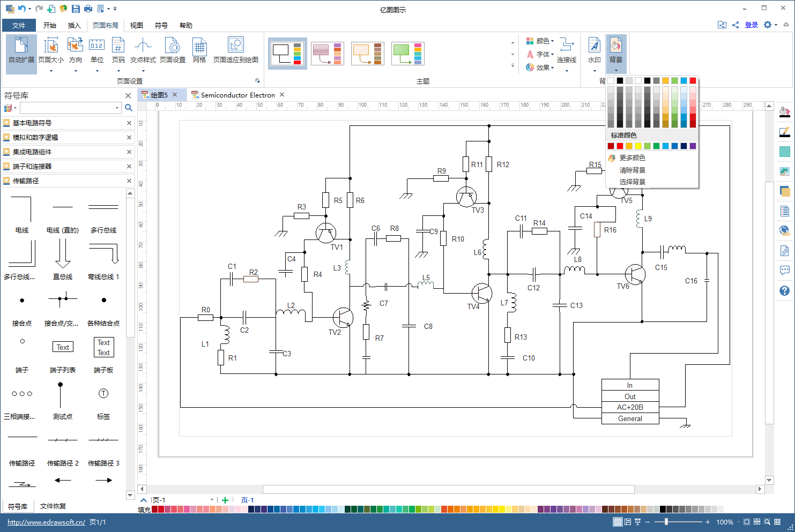
Task: Open the hyperlink globe icon in right sidebar
Action: (x=784, y=231)
